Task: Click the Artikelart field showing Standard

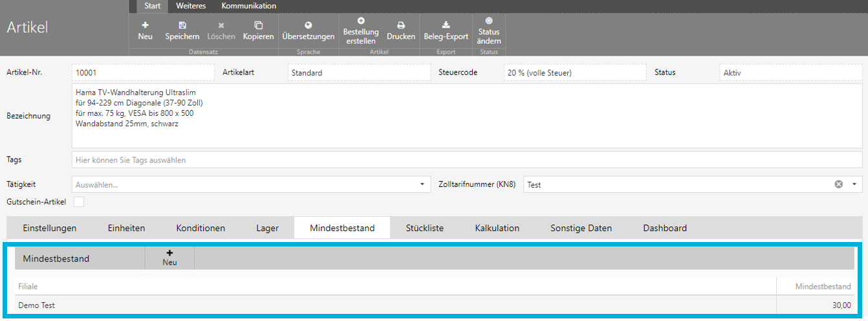Action: click(x=359, y=72)
